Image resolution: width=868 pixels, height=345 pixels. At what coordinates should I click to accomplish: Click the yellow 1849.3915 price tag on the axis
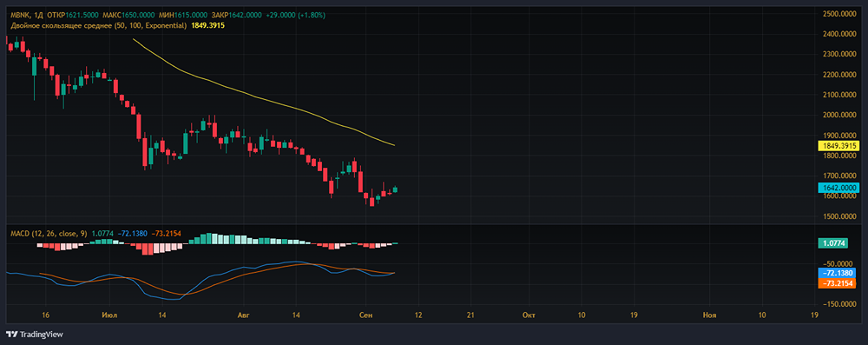838,146
